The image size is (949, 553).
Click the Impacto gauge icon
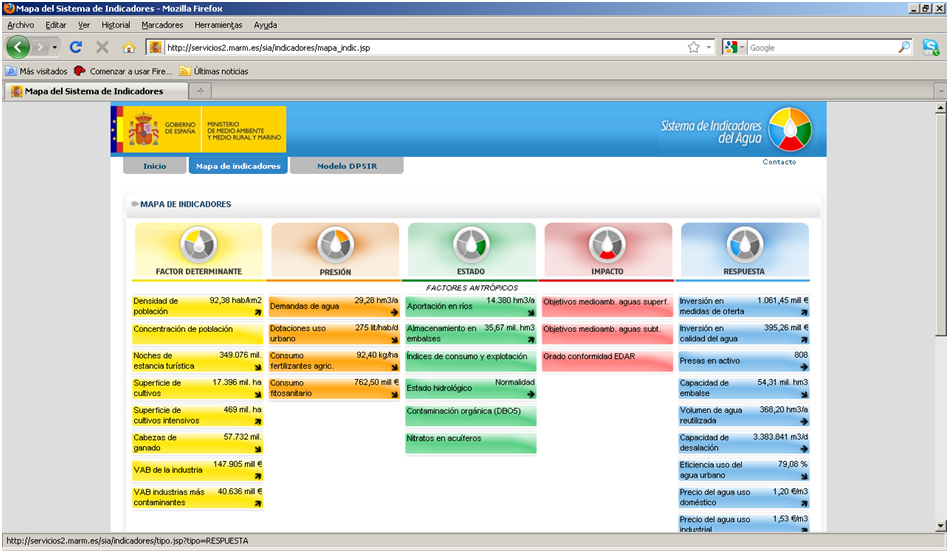coord(607,244)
